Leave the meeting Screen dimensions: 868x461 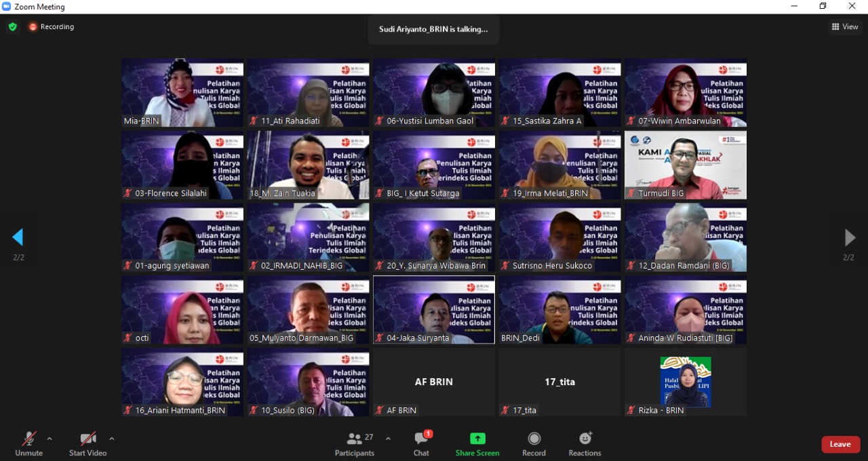(x=840, y=444)
